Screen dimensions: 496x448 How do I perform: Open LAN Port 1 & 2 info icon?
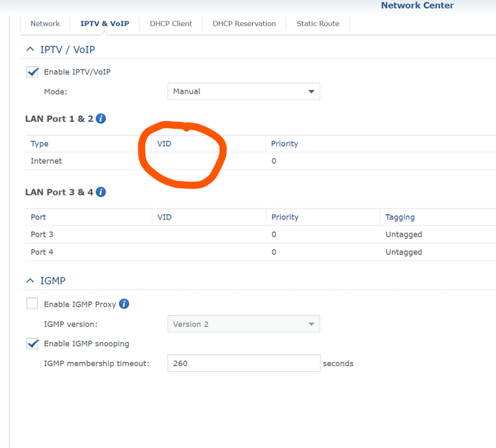(100, 118)
